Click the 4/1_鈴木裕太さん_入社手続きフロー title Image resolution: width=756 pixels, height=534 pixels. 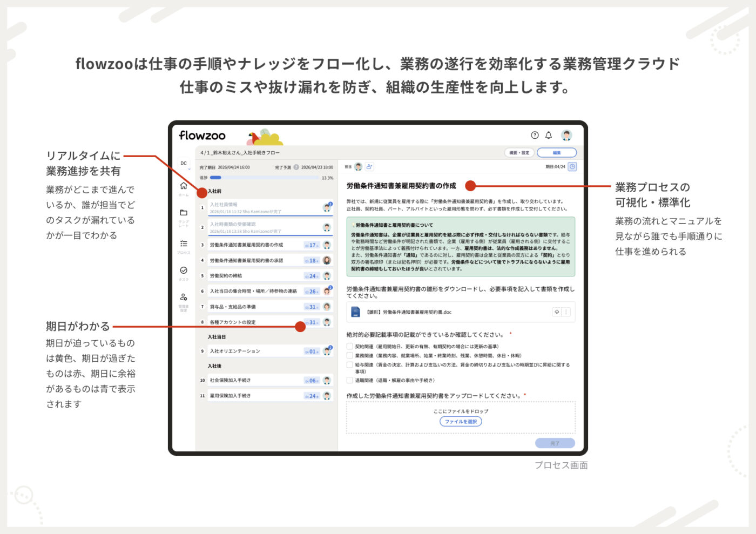click(240, 153)
